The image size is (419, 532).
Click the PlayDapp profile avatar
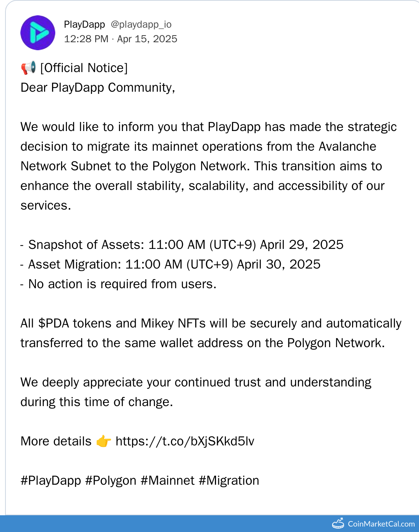click(x=38, y=33)
